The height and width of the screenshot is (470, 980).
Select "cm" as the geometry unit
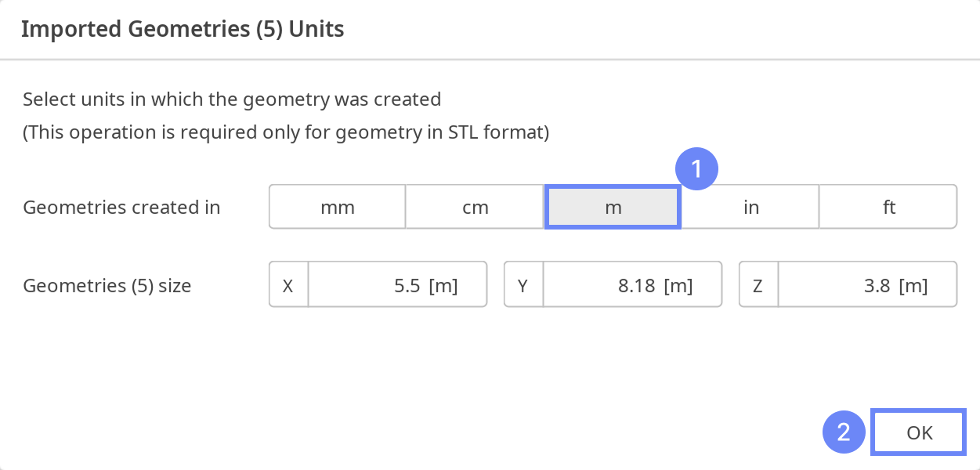(475, 206)
